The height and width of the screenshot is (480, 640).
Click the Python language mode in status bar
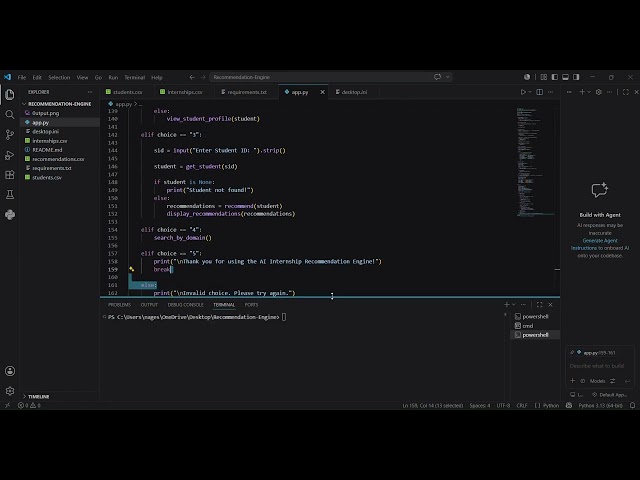click(x=551, y=405)
